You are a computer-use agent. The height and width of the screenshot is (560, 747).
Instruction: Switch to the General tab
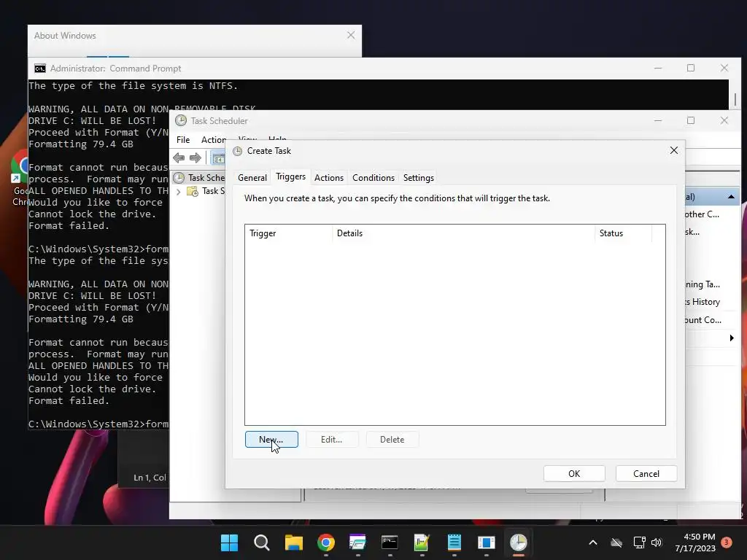coord(252,178)
